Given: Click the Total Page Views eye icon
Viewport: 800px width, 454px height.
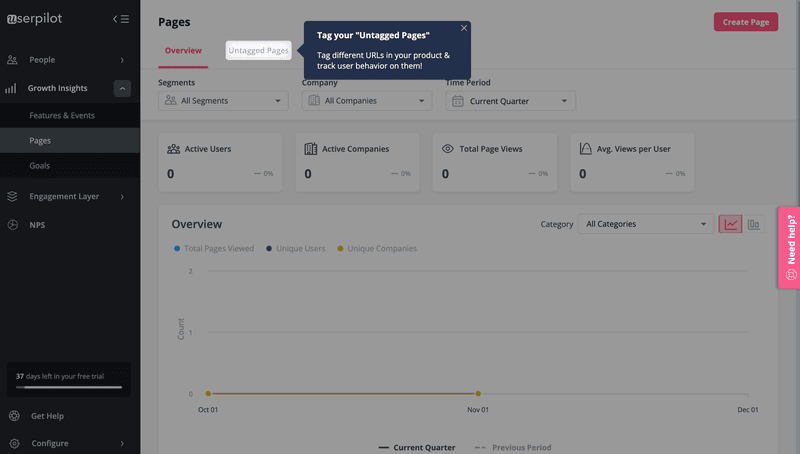Looking at the screenshot, I should coord(447,149).
